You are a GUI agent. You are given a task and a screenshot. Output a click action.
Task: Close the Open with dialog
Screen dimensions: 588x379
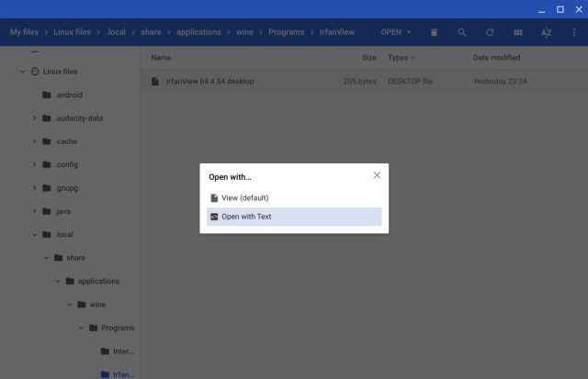[x=377, y=175]
